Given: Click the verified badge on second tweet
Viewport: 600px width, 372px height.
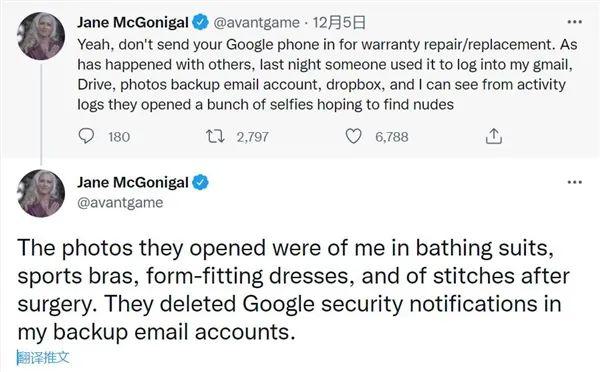Looking at the screenshot, I should [x=200, y=183].
